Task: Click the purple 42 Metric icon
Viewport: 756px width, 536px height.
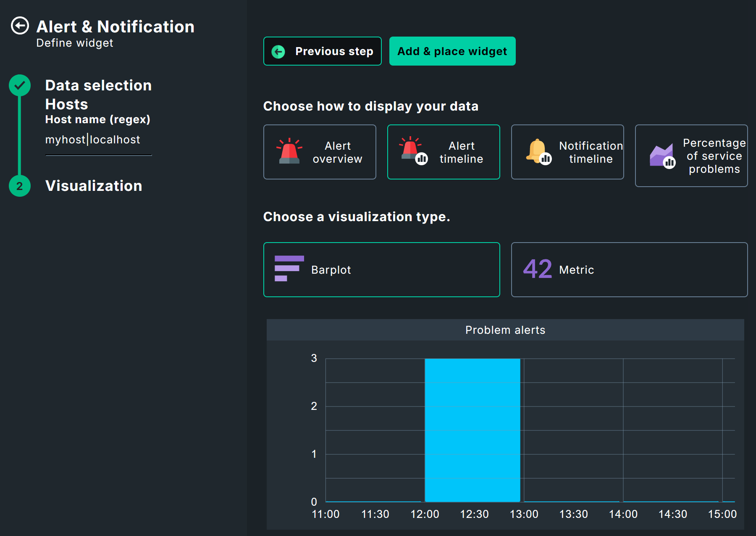Action: (x=538, y=268)
